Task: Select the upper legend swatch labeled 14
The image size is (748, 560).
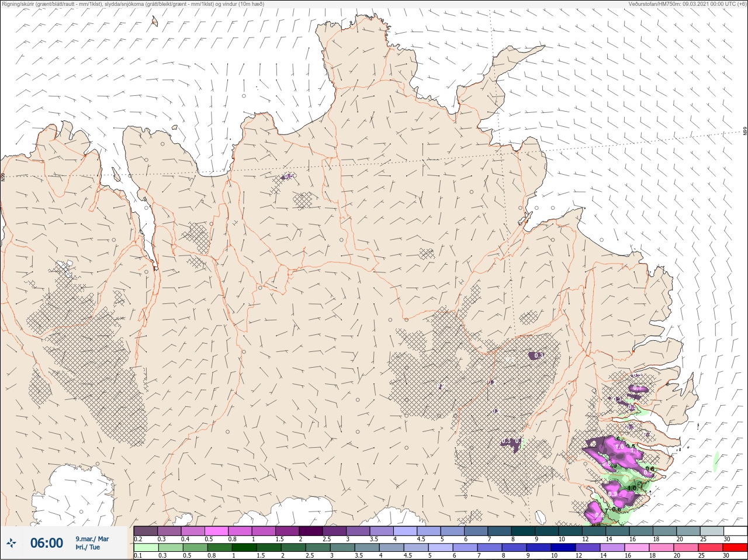Action: 617,531
